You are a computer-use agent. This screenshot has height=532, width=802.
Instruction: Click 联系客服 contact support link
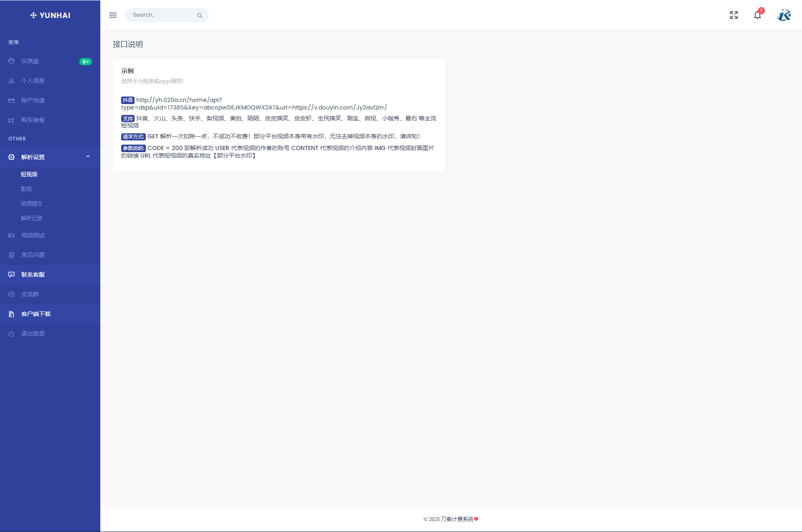pyautogui.click(x=33, y=275)
